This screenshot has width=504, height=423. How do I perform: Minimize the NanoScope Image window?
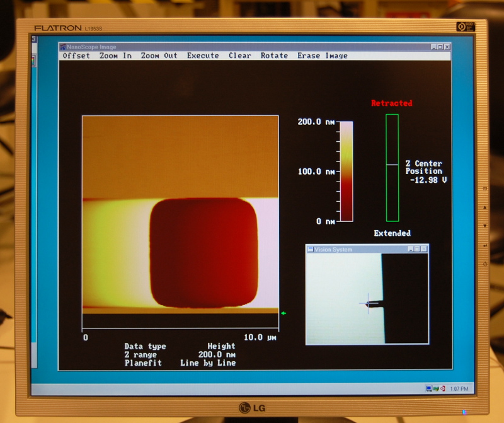tap(434, 47)
